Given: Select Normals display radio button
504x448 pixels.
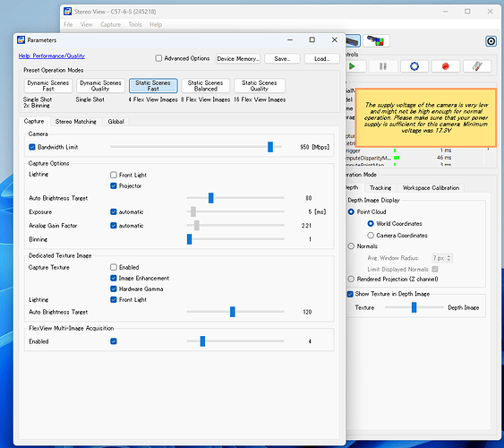Looking at the screenshot, I should click(351, 246).
